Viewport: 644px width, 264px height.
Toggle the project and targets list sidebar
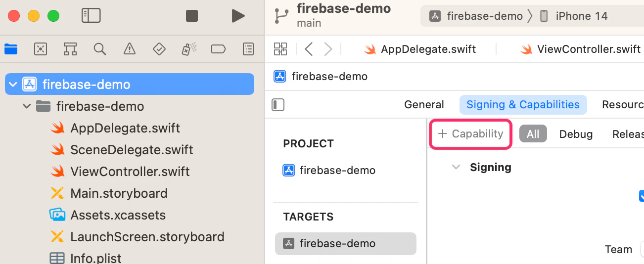[x=278, y=105]
